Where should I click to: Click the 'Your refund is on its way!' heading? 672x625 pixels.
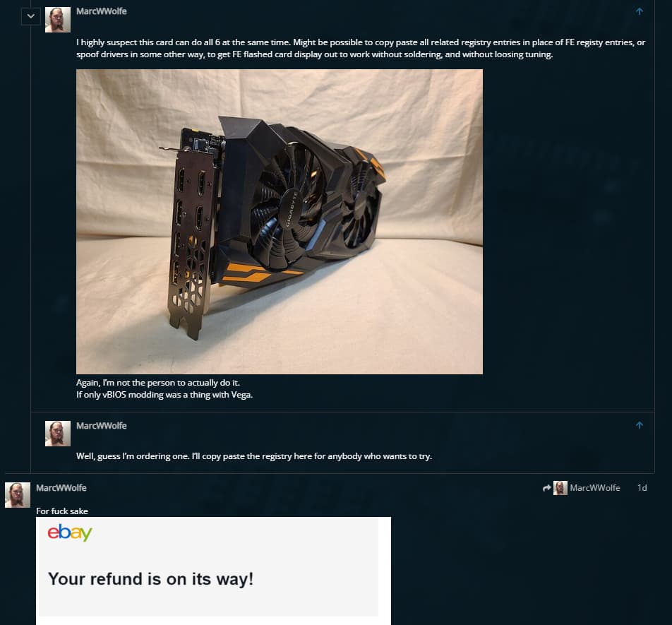(x=150, y=579)
